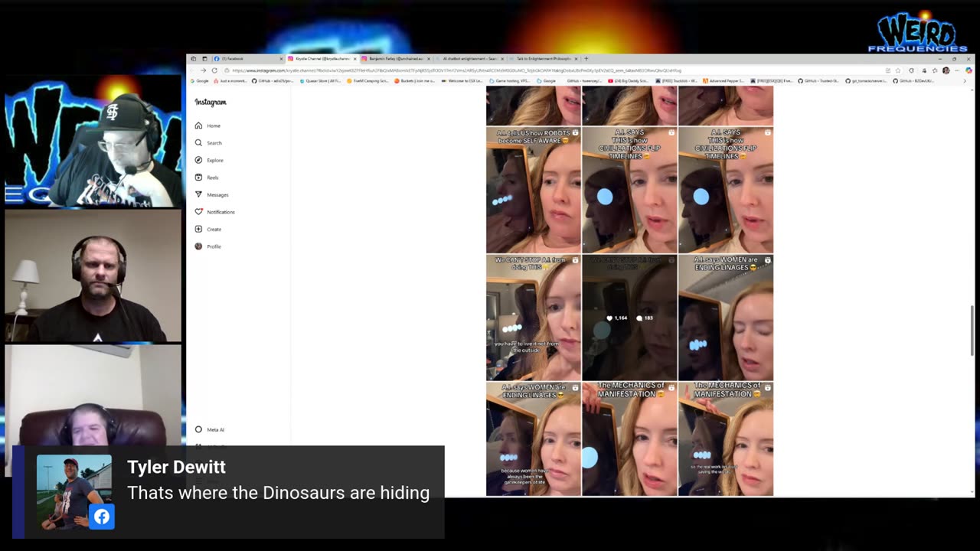Open a new browser tab
Viewport: 980px width, 551px height.
click(586, 59)
